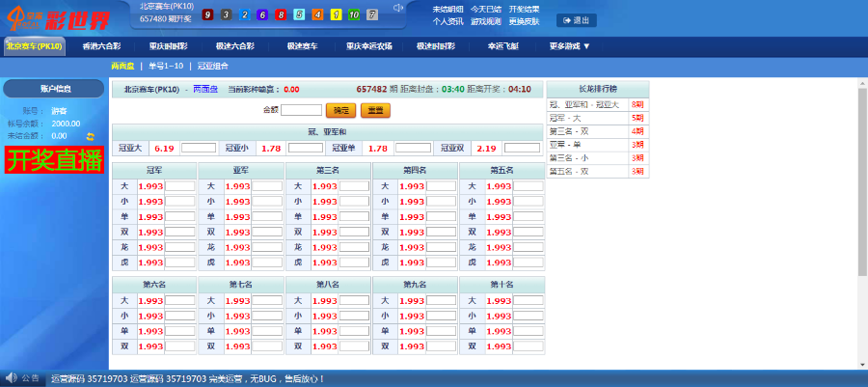Select the 冠亚双 odds 2.19

coord(487,149)
